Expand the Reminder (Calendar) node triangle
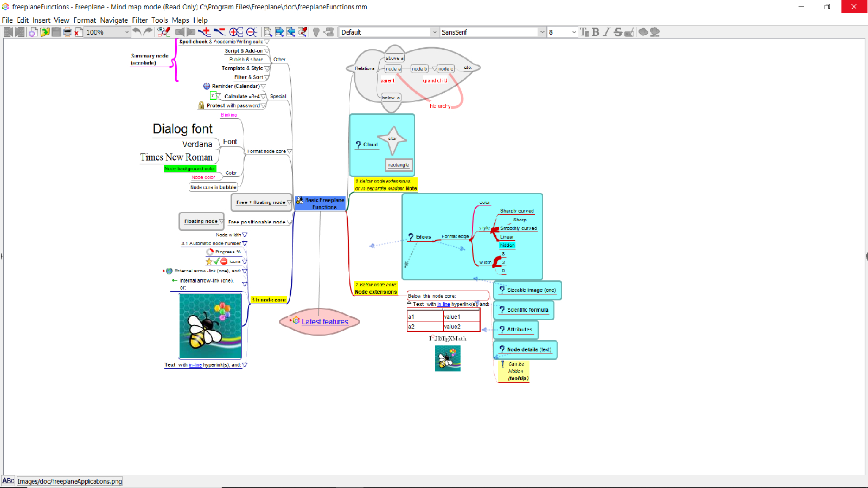Image resolution: width=868 pixels, height=488 pixels. (x=263, y=86)
